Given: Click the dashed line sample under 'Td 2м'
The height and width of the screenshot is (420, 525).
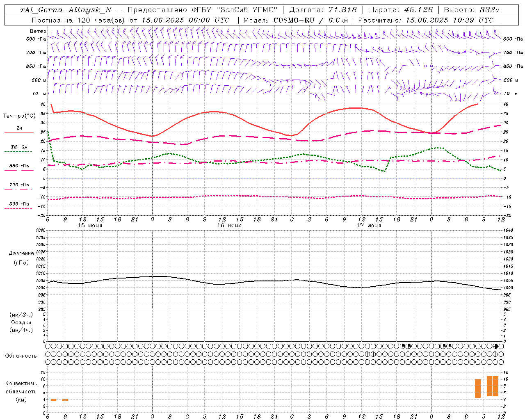Looking at the screenshot, I should point(18,151).
